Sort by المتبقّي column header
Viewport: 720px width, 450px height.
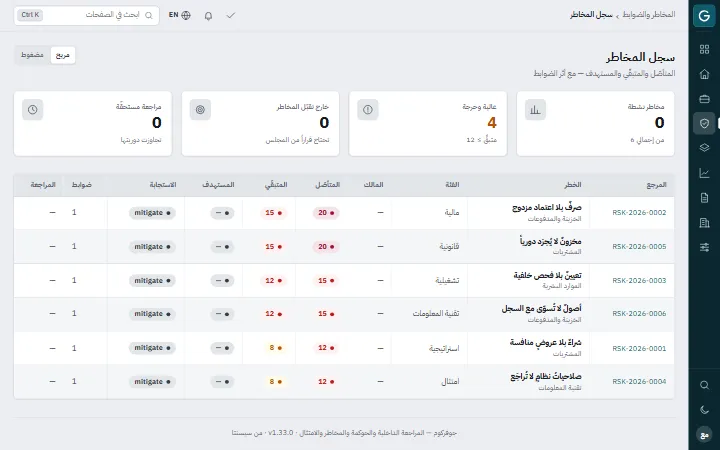coord(276,185)
